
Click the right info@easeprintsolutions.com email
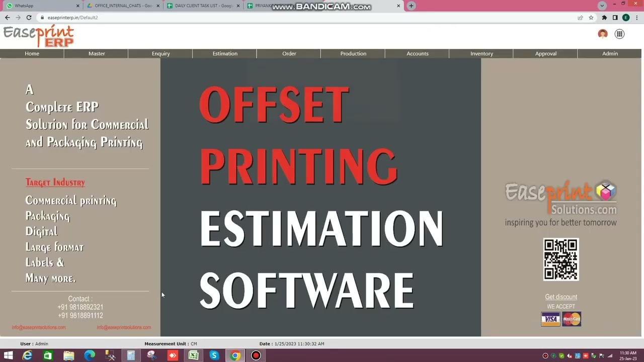pos(124,327)
